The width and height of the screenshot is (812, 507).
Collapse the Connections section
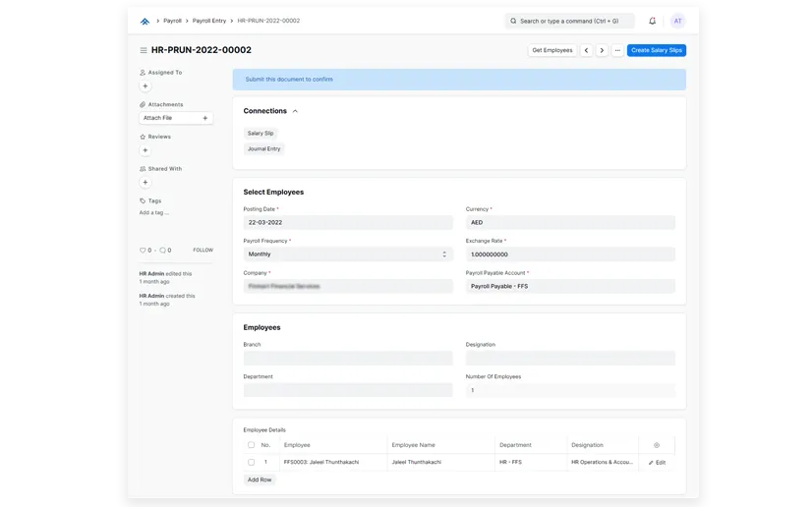[x=295, y=111]
